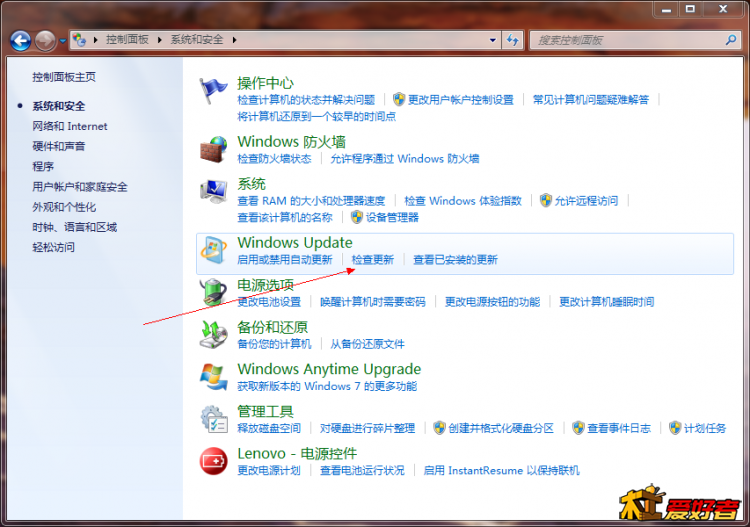Select 网络和 Internet in the sidebar
The width and height of the screenshot is (750, 527).
pyautogui.click(x=70, y=126)
